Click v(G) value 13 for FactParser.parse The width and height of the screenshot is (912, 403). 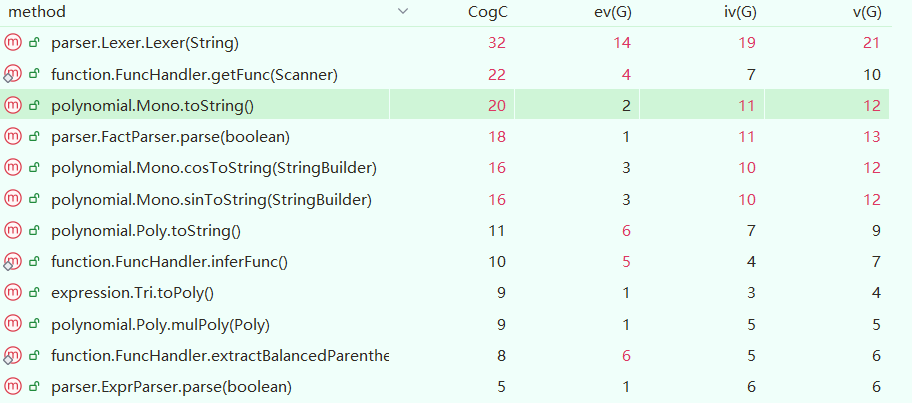[x=872, y=136]
